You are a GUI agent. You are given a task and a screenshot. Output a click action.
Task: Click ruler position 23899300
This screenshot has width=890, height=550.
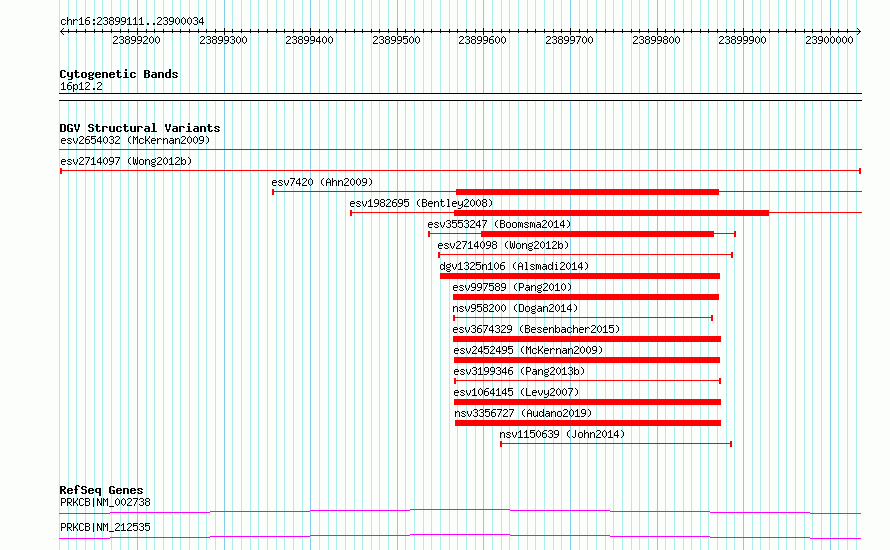tap(223, 40)
